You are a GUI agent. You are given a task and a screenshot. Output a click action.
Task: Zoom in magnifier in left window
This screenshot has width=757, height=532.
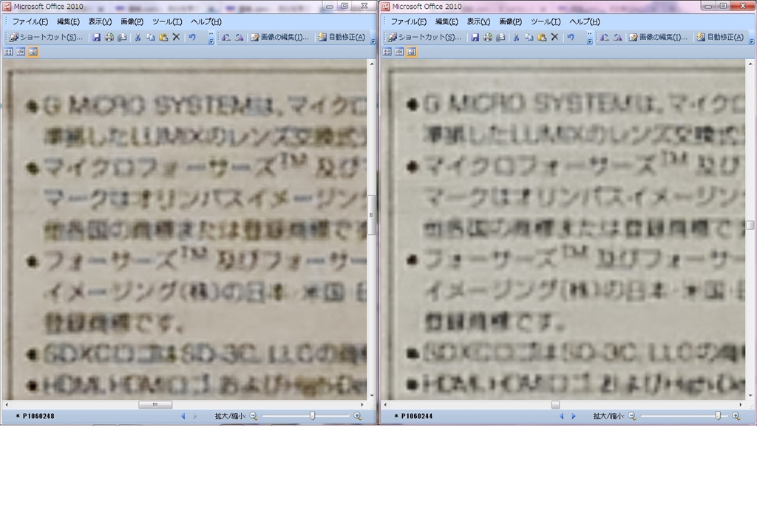358,416
